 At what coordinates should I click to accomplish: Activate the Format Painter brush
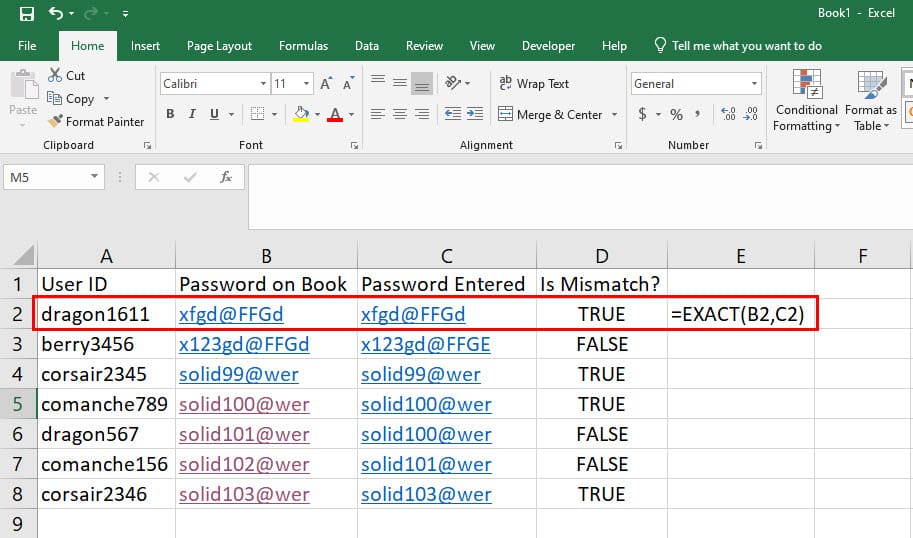tap(96, 122)
